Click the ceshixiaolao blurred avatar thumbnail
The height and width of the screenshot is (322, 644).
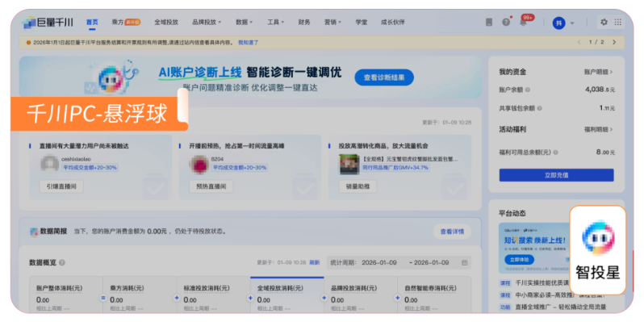(49, 164)
